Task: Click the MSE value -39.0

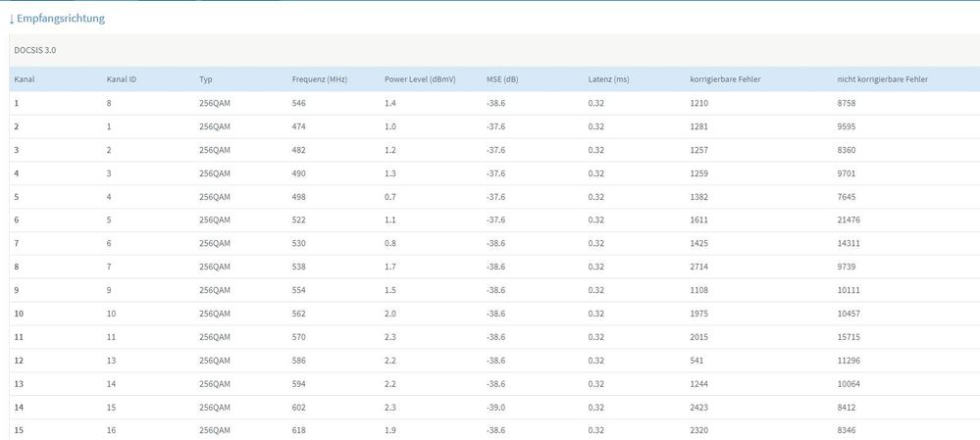Action: coord(495,408)
